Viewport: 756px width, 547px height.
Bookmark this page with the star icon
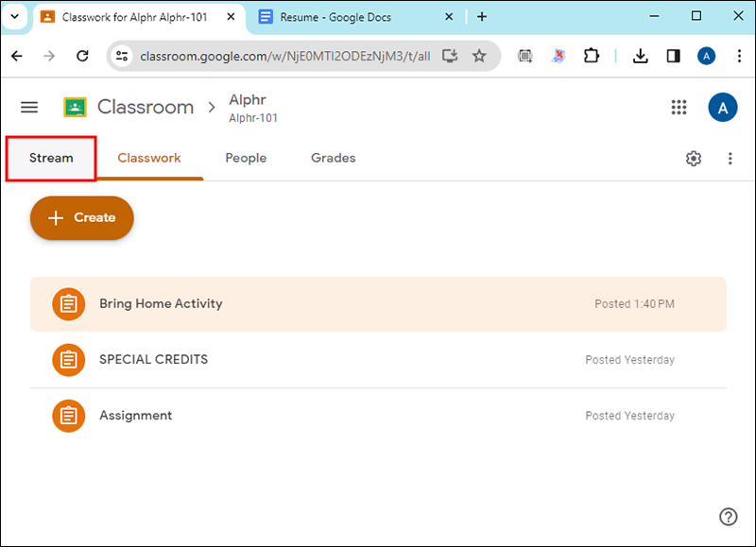coord(479,57)
